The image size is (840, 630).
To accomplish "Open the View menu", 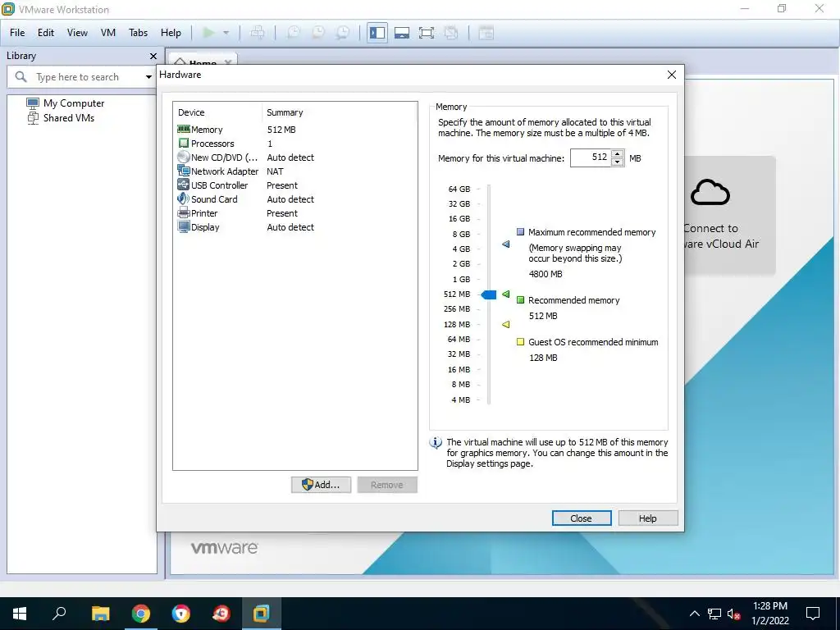I will point(77,33).
